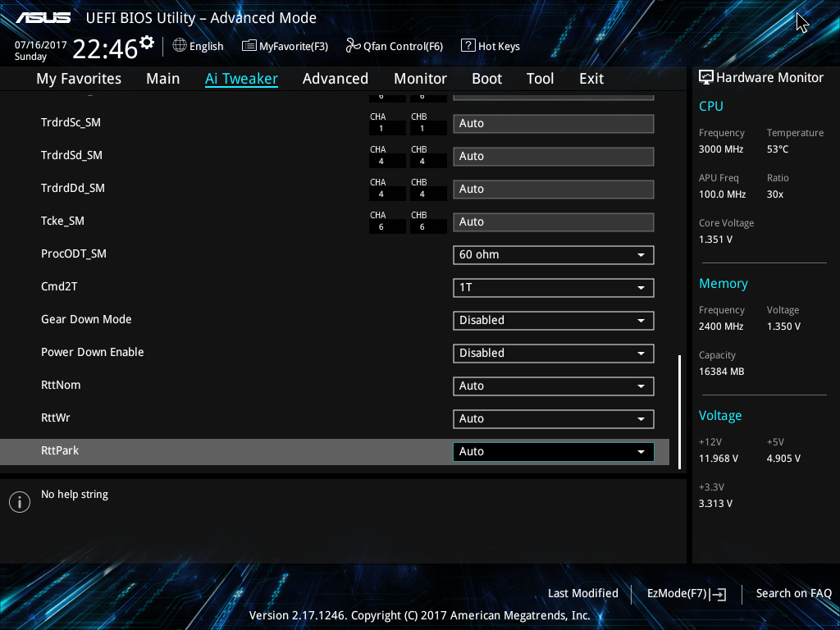Select the RttNom setting label
The width and height of the screenshot is (840, 630).
[x=61, y=386]
